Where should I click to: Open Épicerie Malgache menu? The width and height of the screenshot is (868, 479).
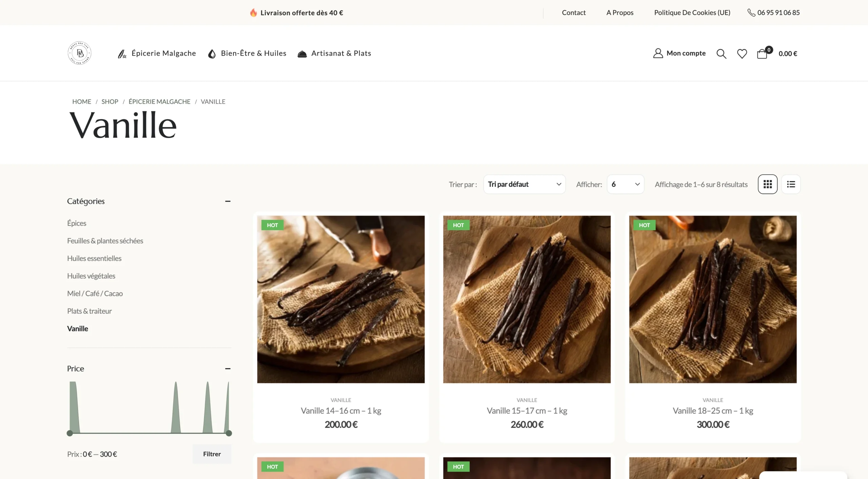coord(163,53)
